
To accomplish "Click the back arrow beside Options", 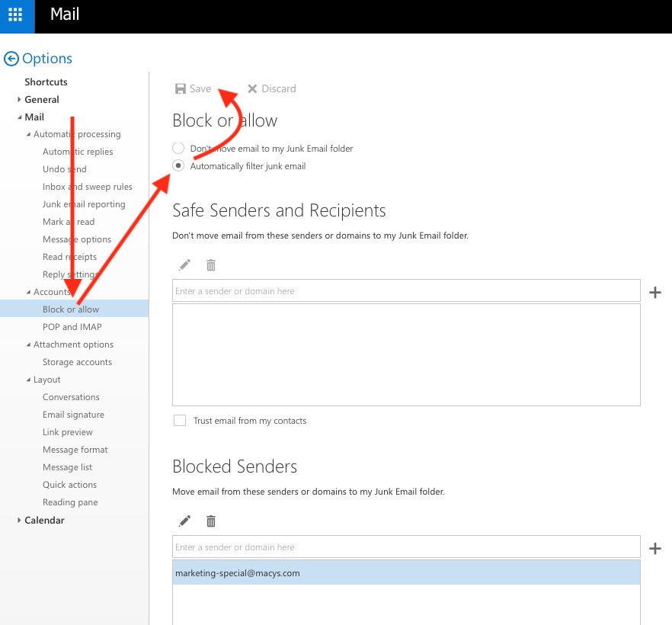I will pos(11,59).
